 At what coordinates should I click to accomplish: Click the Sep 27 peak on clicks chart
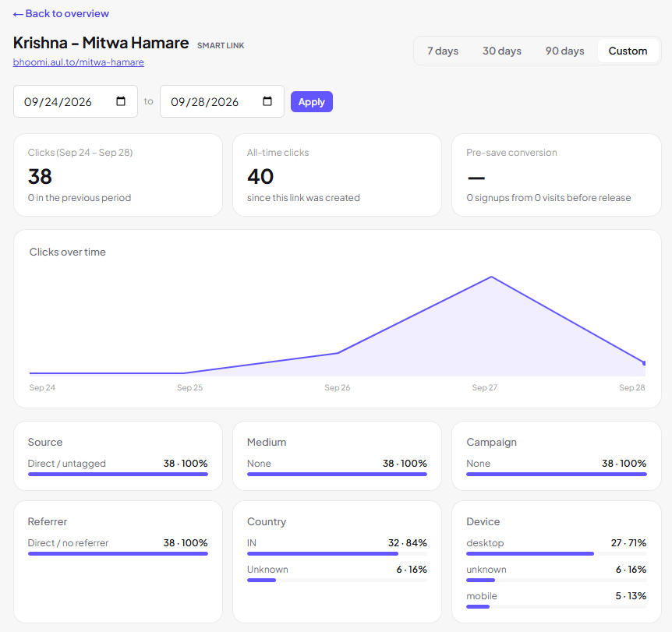click(491, 277)
